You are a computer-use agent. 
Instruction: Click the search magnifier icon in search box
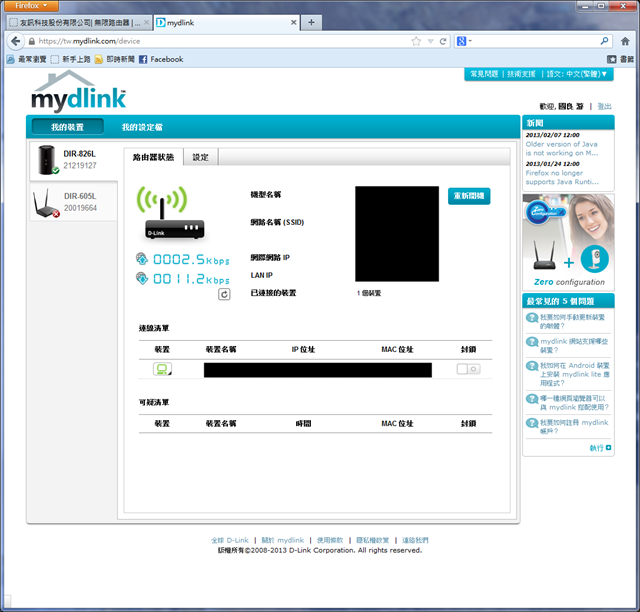(604, 41)
